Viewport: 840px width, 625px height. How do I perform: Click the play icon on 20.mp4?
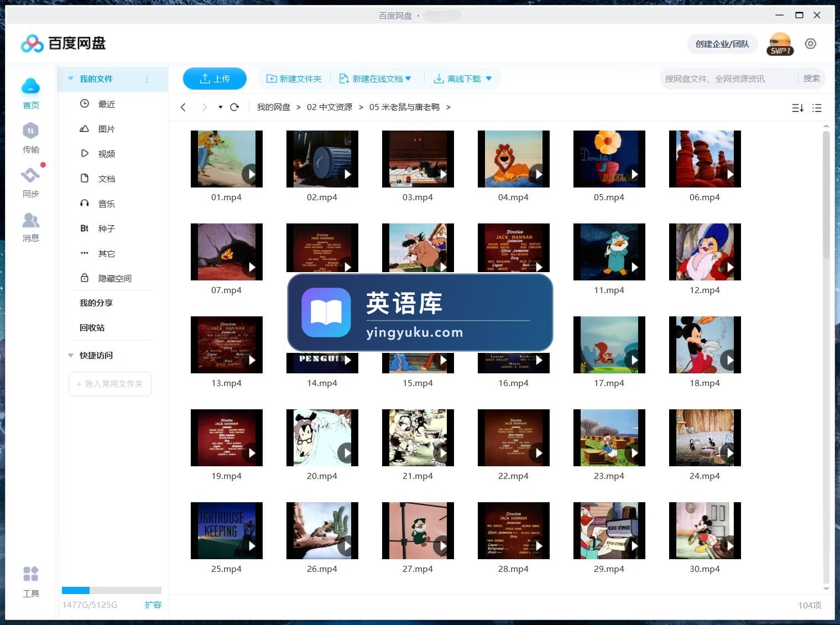(348, 453)
